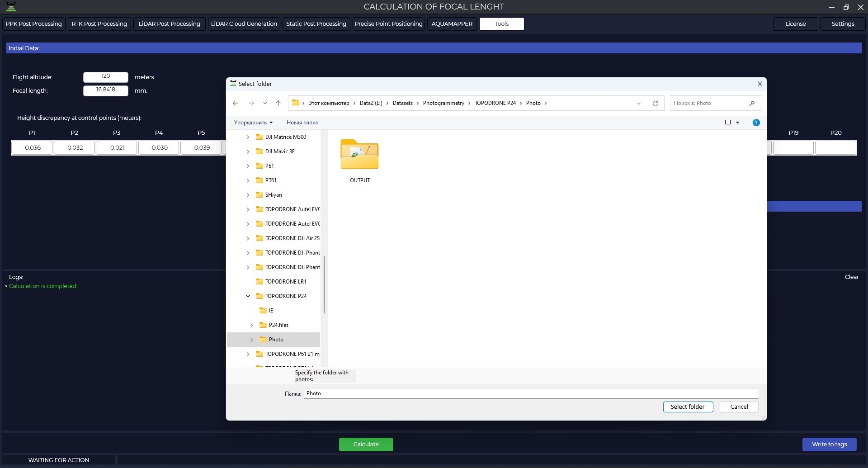Screen dimensions: 868x468
Task: Open Упорядочить menu
Action: click(253, 123)
